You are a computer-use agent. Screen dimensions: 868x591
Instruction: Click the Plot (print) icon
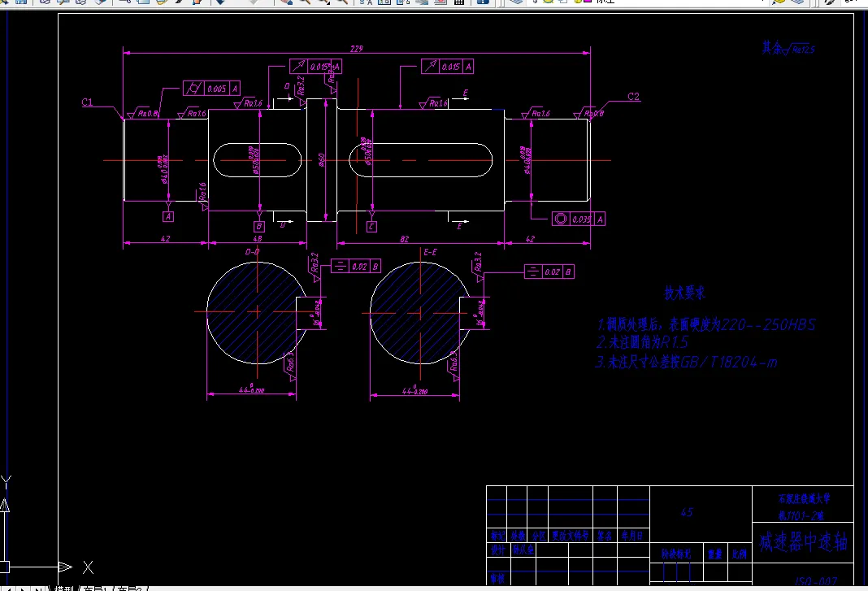[x=46, y=2]
